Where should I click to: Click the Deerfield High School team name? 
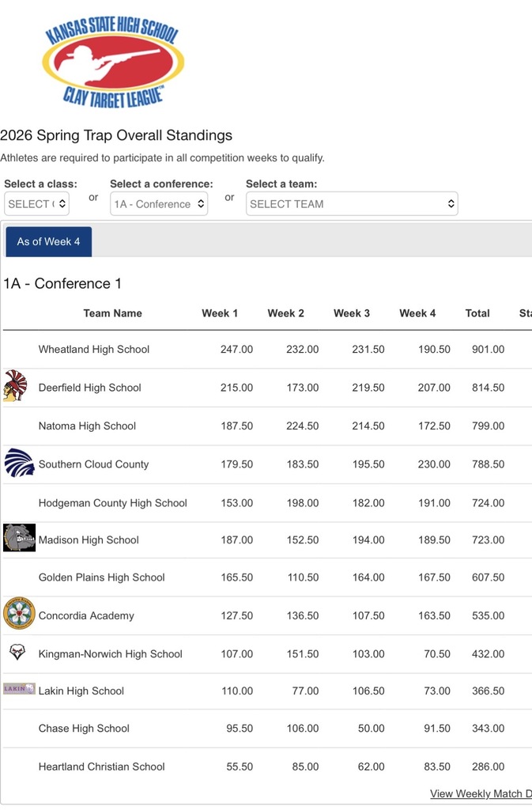pyautogui.click(x=90, y=388)
